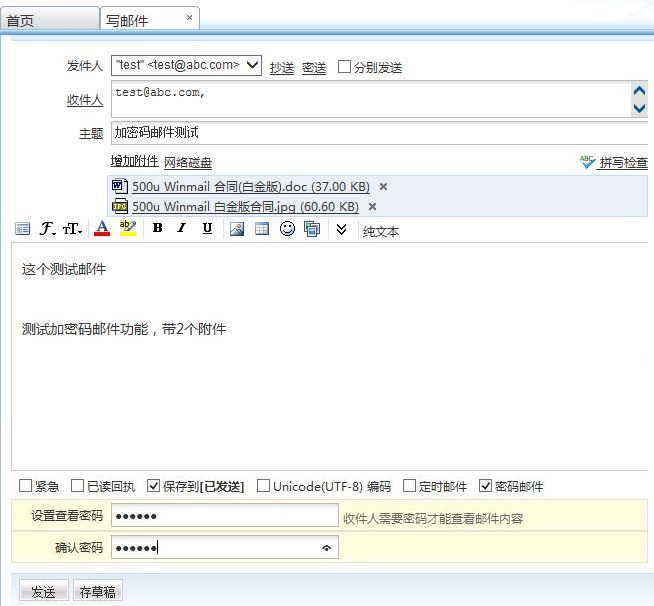Click the 发送 send button
The width and height of the screenshot is (654, 606).
(43, 591)
